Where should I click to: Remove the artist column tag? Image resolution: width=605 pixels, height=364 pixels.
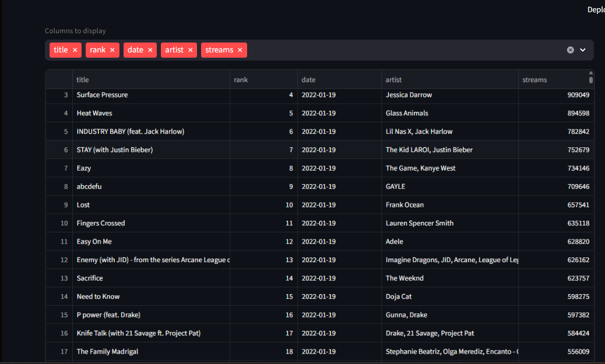190,50
